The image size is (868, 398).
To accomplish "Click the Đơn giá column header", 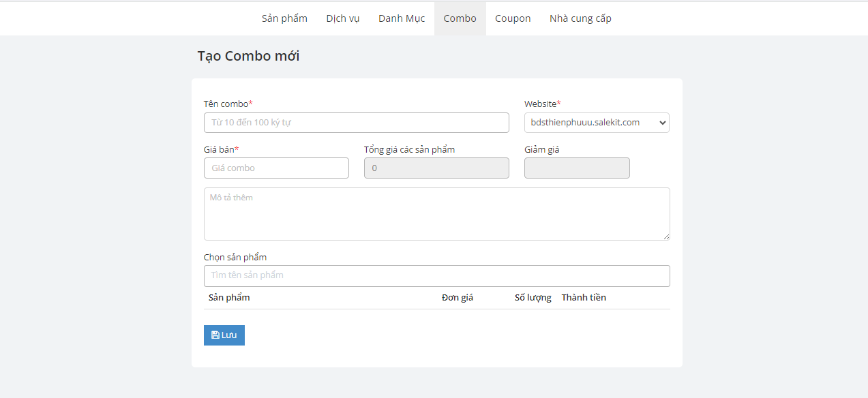I will click(x=458, y=298).
